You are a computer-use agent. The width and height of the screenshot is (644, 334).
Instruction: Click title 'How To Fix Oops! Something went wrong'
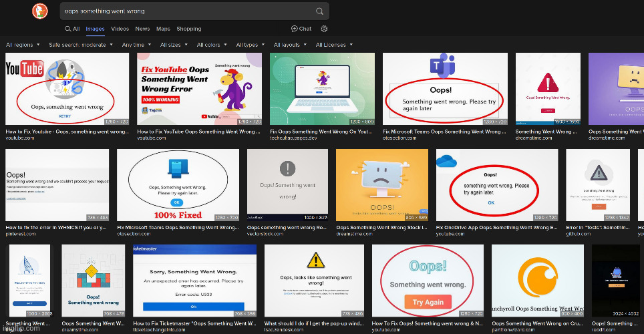427,323
